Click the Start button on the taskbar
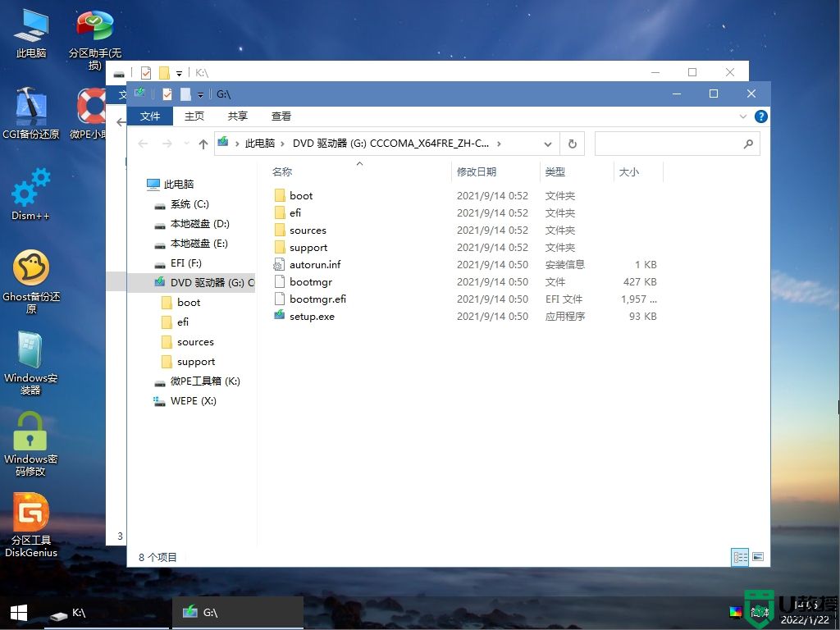 (x=16, y=613)
